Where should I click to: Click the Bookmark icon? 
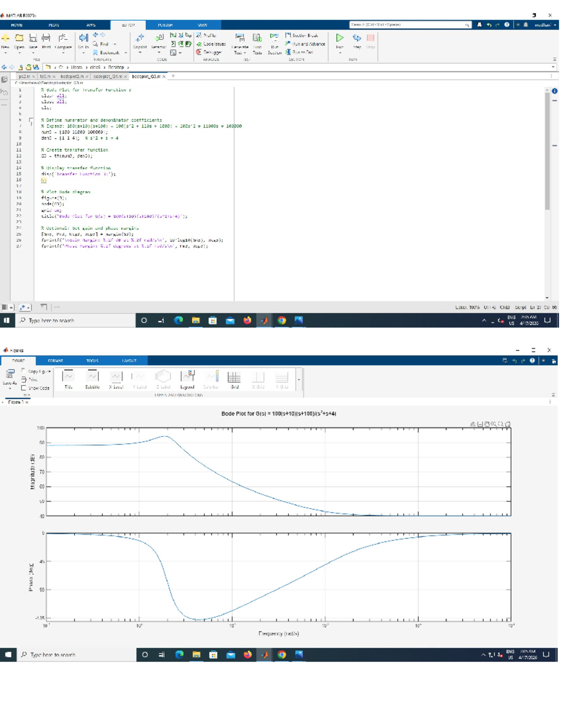tap(95, 53)
